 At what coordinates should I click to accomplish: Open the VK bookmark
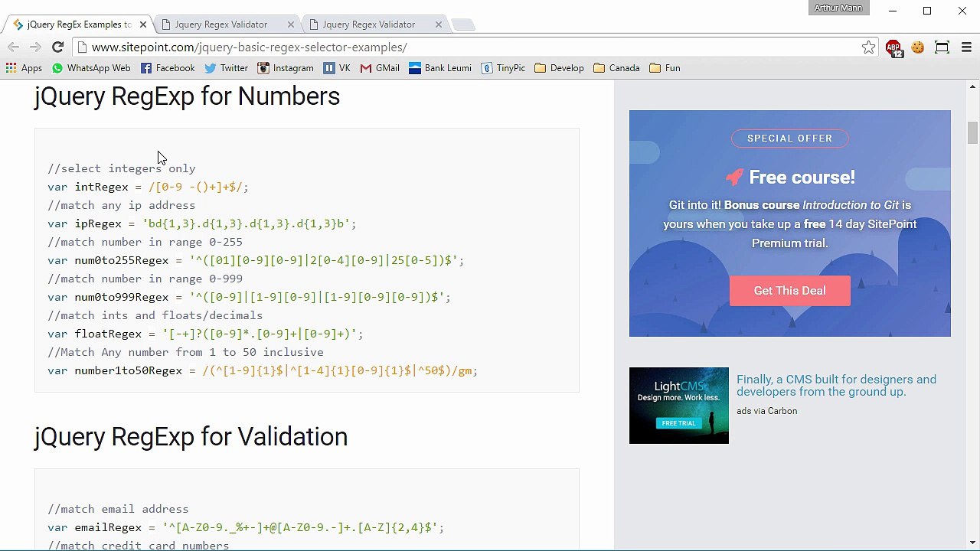coord(337,68)
